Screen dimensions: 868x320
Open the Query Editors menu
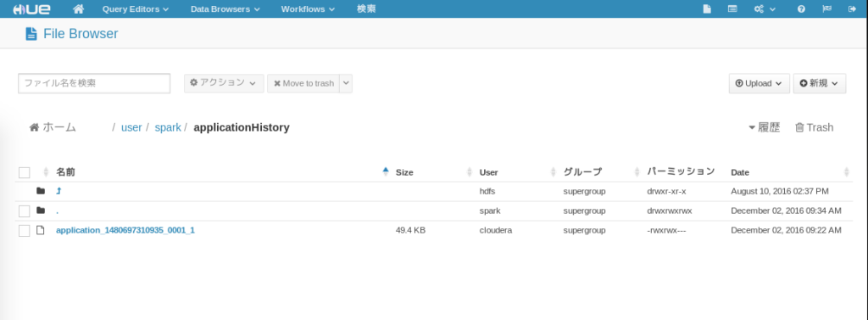point(136,8)
